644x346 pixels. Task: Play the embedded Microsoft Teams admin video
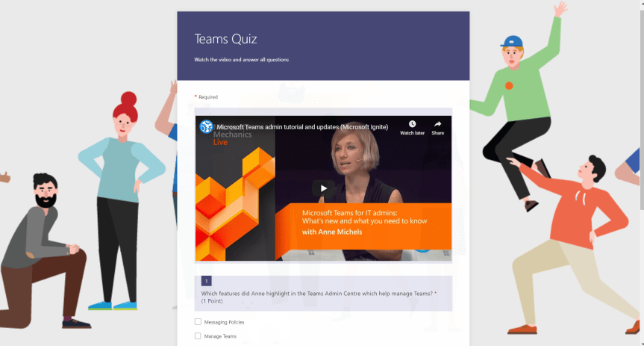[324, 188]
